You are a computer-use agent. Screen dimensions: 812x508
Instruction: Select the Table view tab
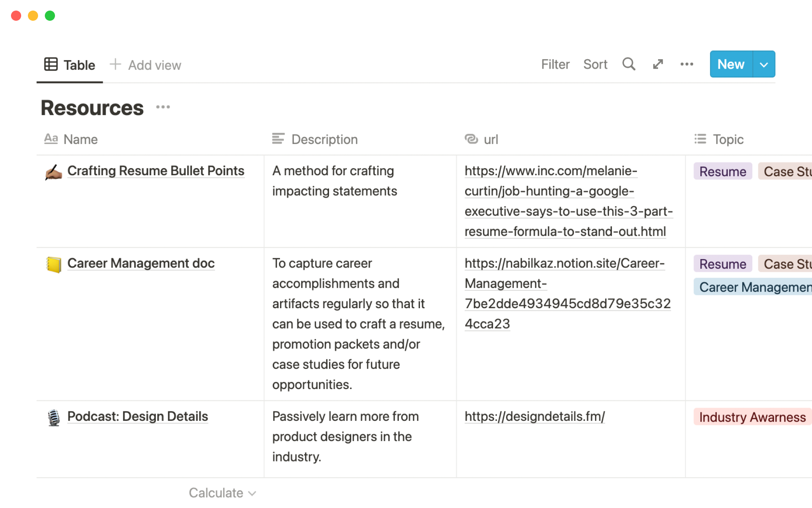click(x=70, y=65)
